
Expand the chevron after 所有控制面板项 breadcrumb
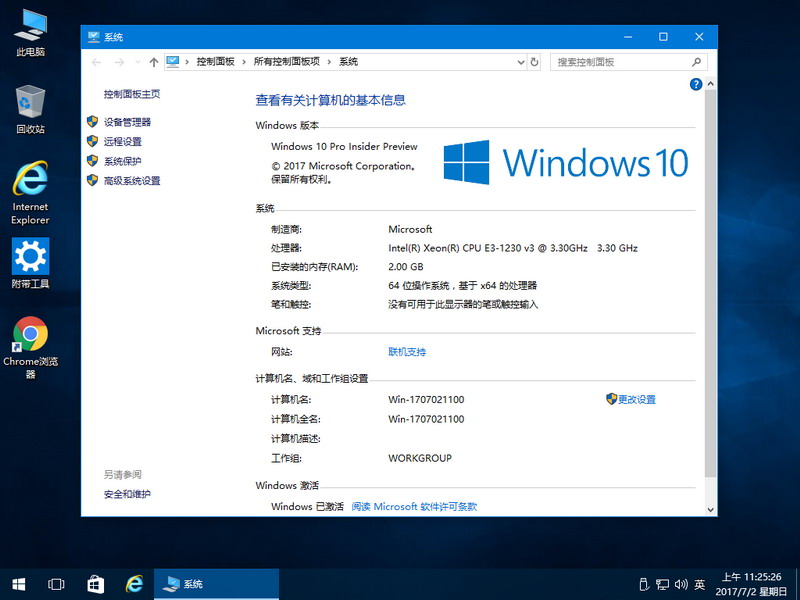tap(329, 62)
